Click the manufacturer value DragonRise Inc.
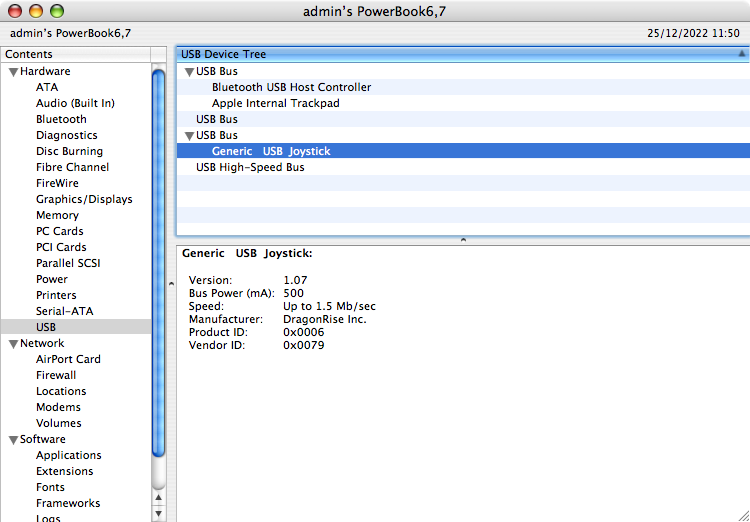750x522 pixels. click(325, 319)
